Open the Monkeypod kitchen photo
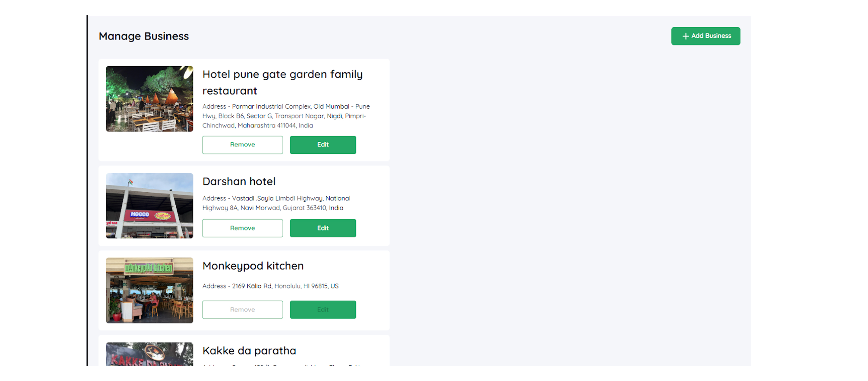Viewport: 868px width, 381px height. 149,290
